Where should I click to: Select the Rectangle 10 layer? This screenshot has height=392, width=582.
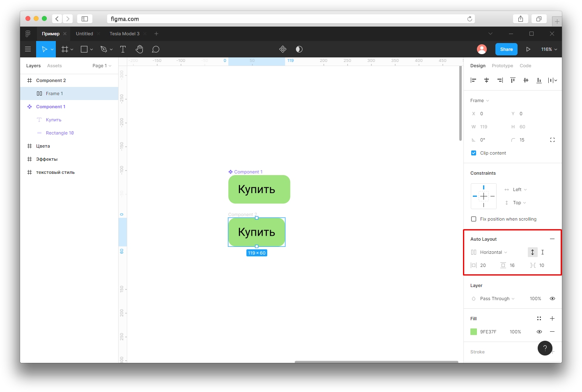point(60,133)
